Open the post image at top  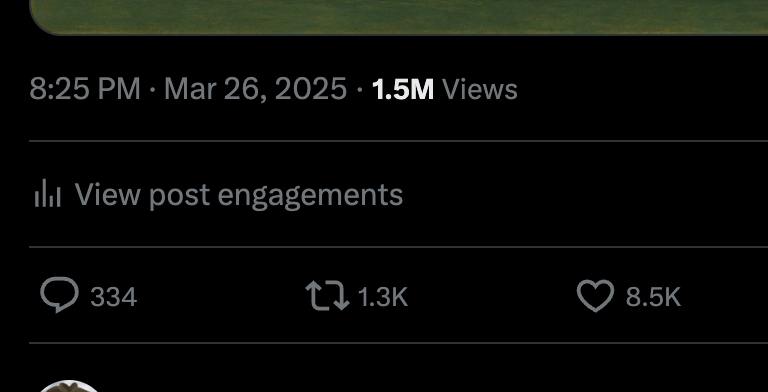(x=399, y=17)
